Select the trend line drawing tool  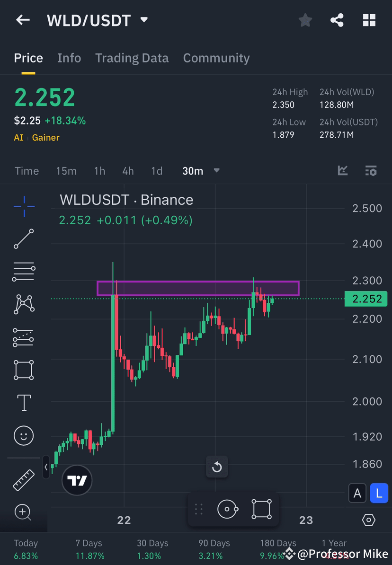(24, 239)
